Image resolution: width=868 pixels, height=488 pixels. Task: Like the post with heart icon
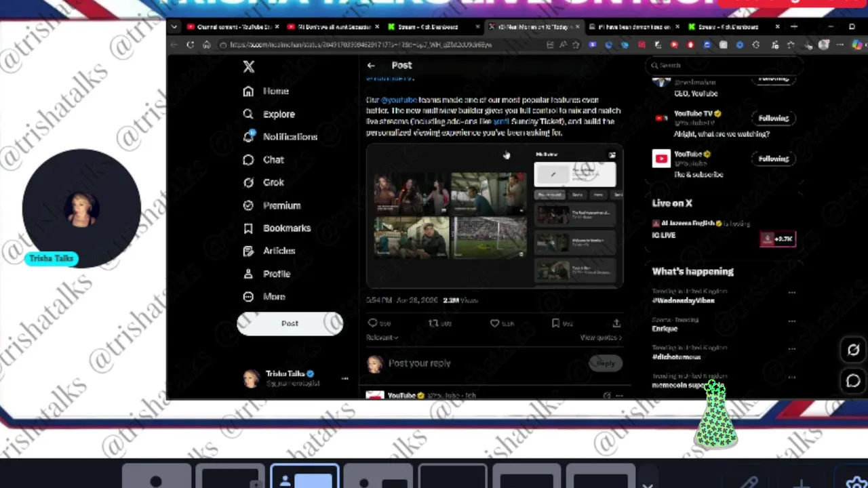tap(494, 323)
